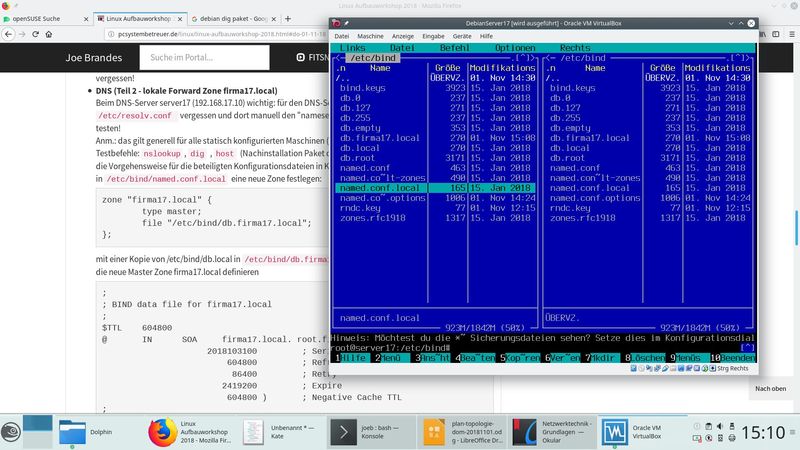800x450 pixels.
Task: Open a new Firefox tab with plus
Action: (288, 19)
